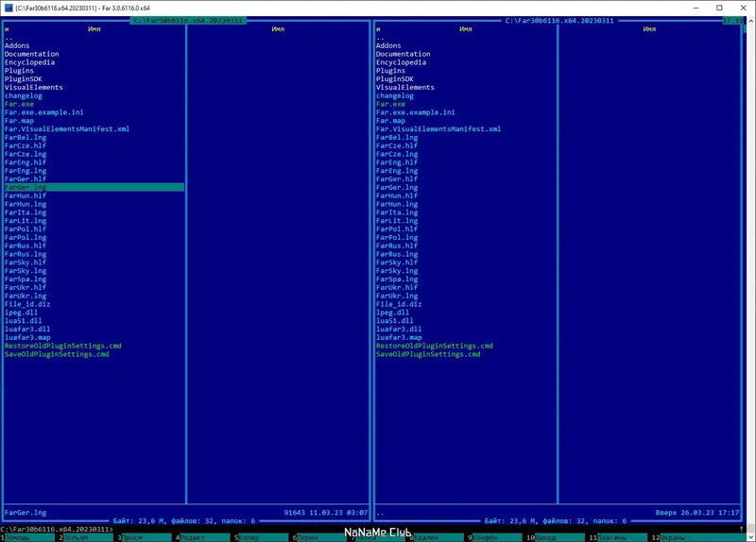
Task: Click the right panel path title
Action: pyautogui.click(x=559, y=21)
